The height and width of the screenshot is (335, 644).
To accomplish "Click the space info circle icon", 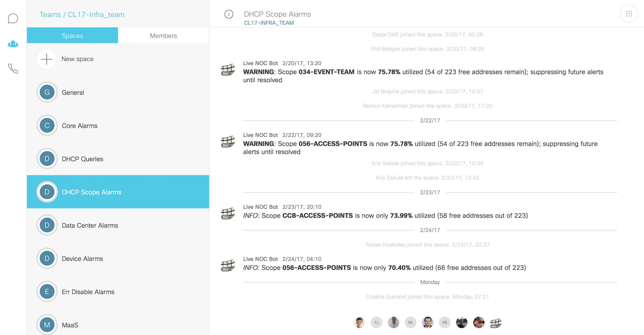I will [x=229, y=14].
